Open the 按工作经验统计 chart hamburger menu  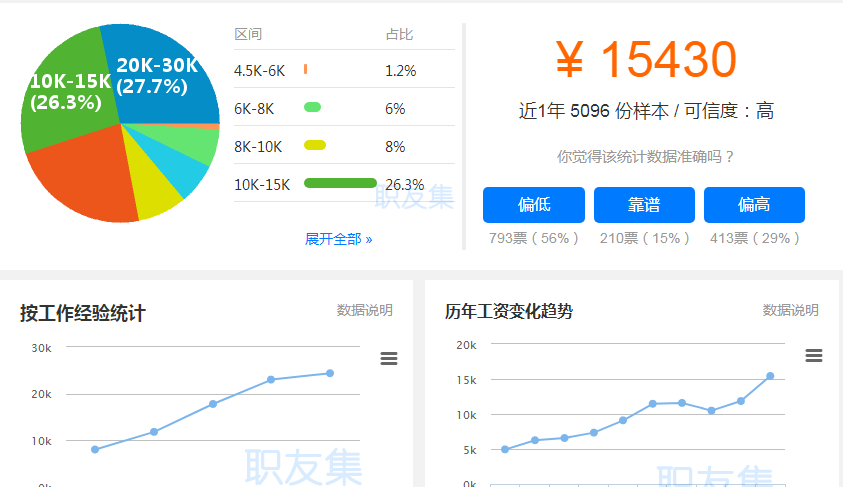coord(389,359)
